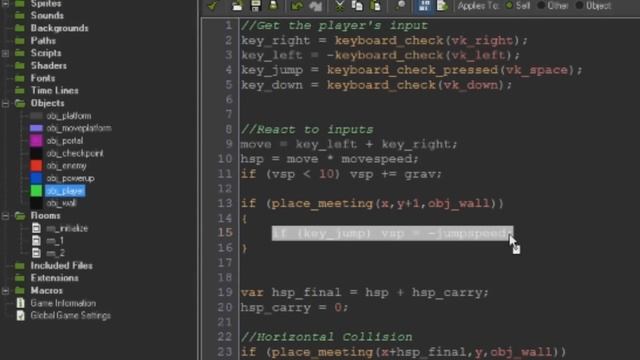Click line 19 var hsp_final declaration

(x=364, y=293)
